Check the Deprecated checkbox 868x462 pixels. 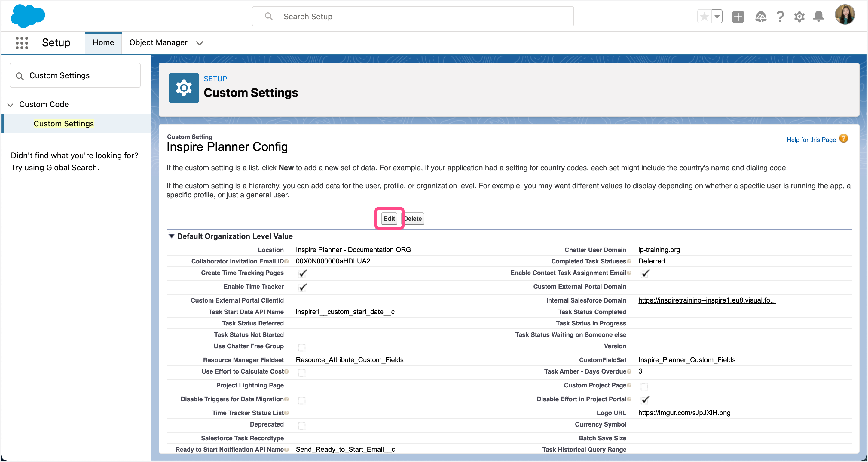pos(301,425)
